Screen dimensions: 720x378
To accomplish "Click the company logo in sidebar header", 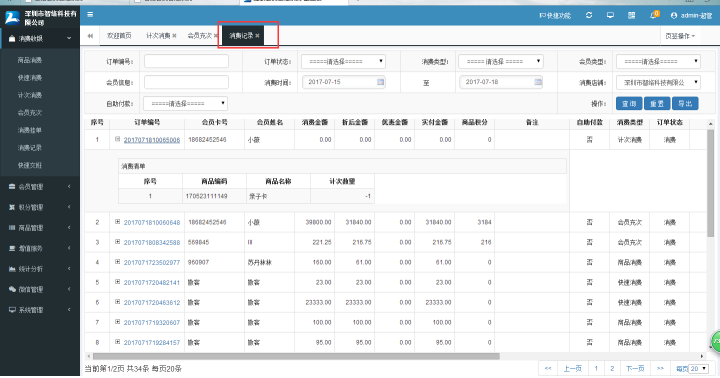I will click(x=12, y=17).
